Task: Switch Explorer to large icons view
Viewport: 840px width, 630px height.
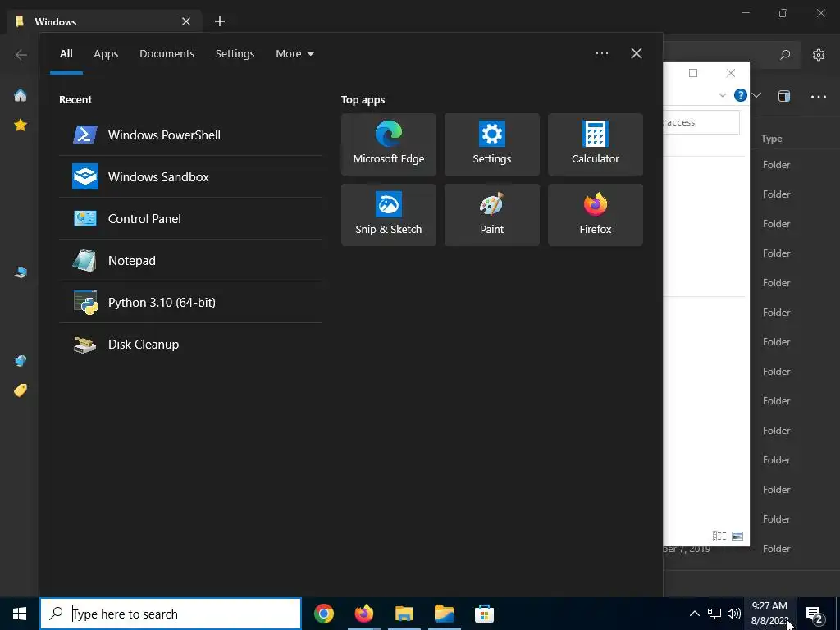Action: pos(737,536)
